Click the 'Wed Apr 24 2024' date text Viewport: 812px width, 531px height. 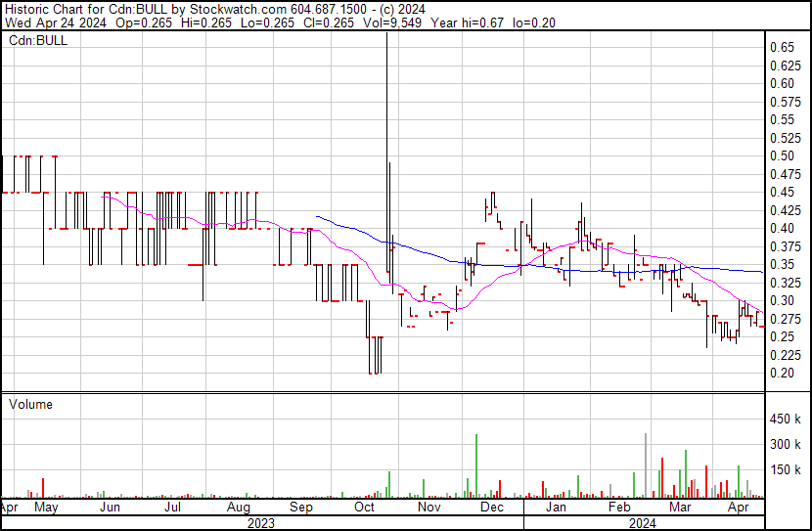(x=56, y=22)
